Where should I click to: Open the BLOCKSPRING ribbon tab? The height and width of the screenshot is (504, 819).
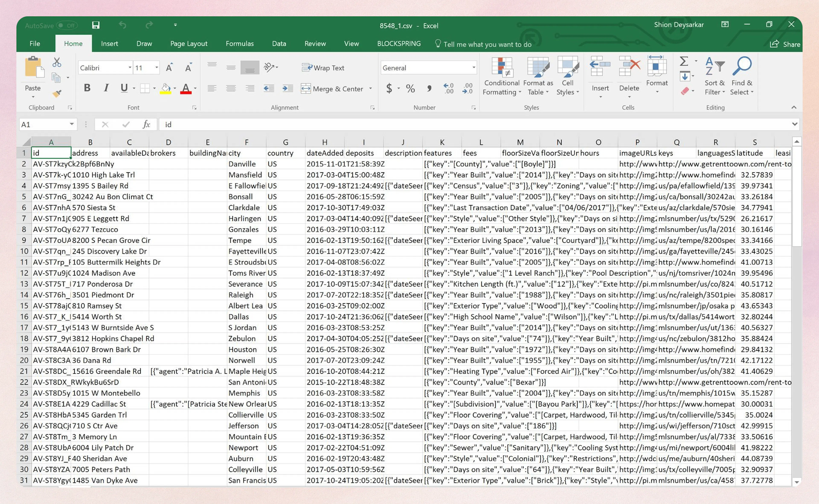(x=399, y=43)
